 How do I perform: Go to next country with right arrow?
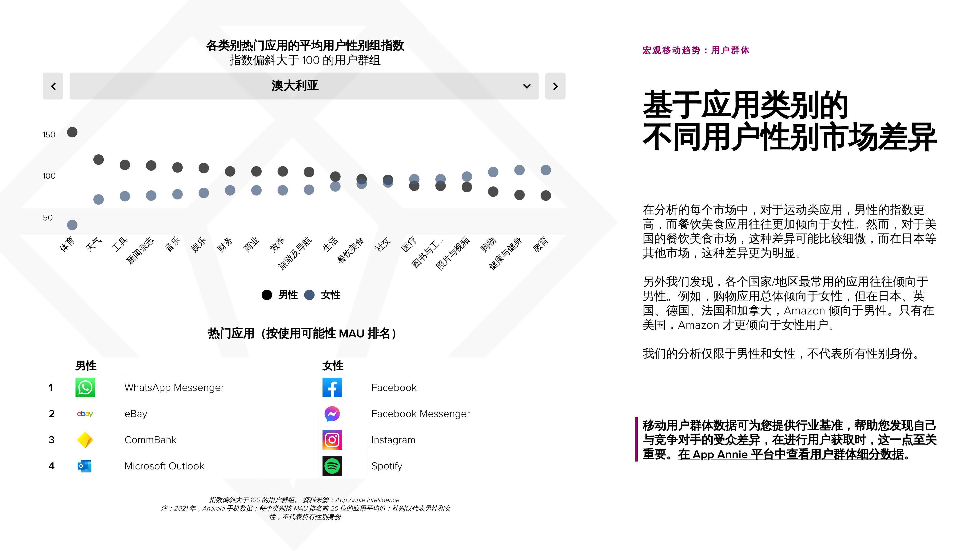555,86
